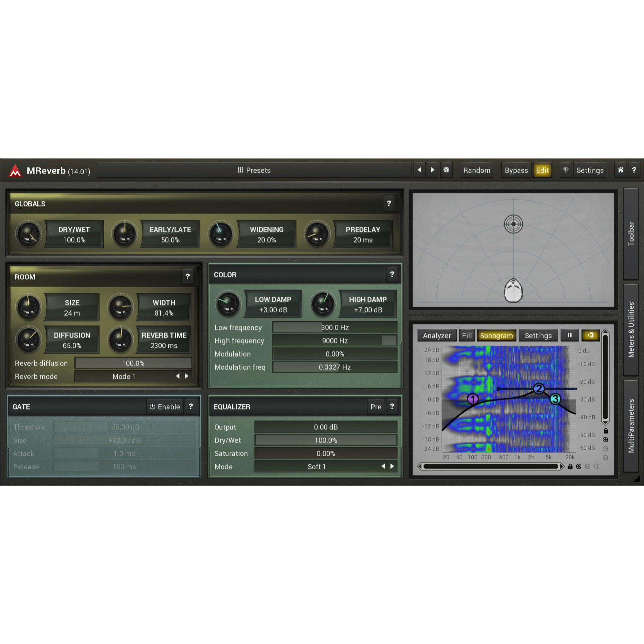Step Equalizer Mode to previous option
Image resolution: width=644 pixels, height=644 pixels.
[383, 466]
